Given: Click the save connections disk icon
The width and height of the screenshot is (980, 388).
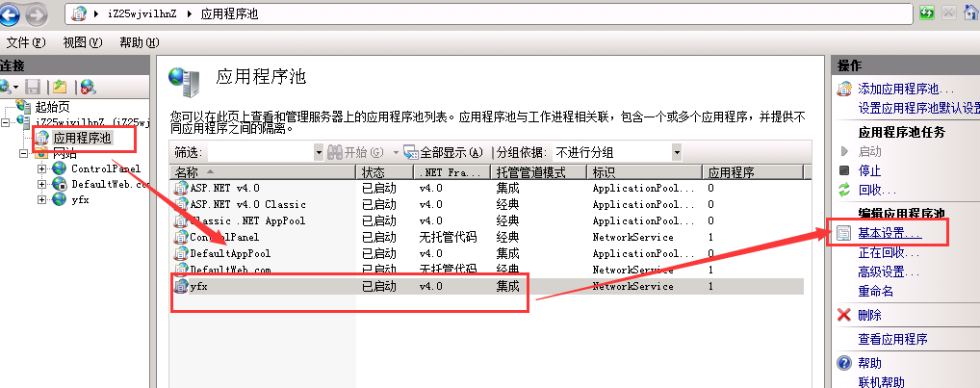Looking at the screenshot, I should (33, 87).
